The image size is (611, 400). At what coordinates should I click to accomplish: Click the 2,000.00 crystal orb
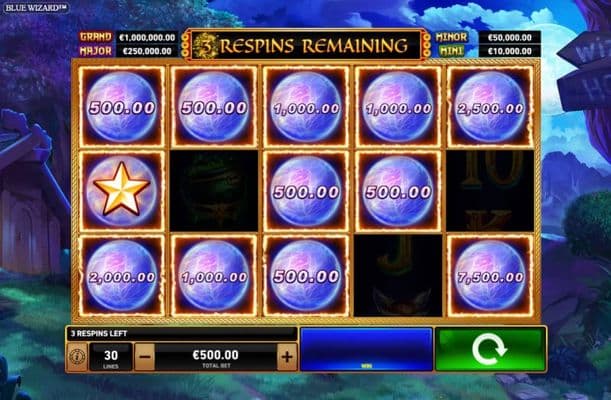click(x=122, y=276)
